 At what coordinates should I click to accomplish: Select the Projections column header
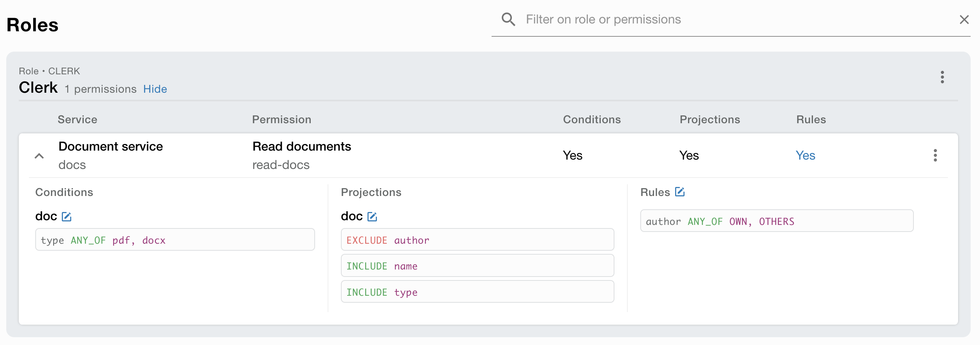pos(710,119)
